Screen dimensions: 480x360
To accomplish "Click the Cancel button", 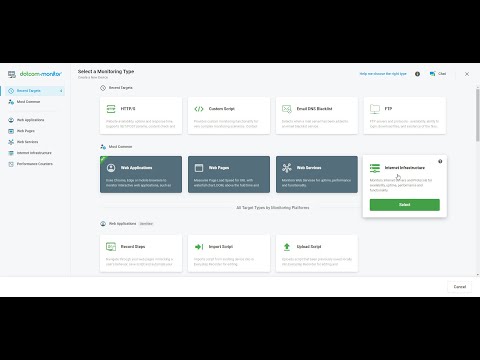I will point(460,287).
